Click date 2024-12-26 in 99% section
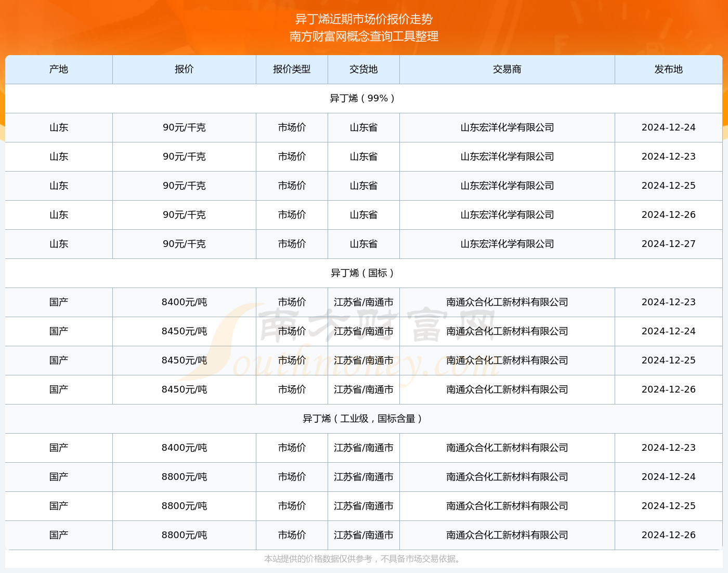The width and height of the screenshot is (728, 573). [x=669, y=215]
